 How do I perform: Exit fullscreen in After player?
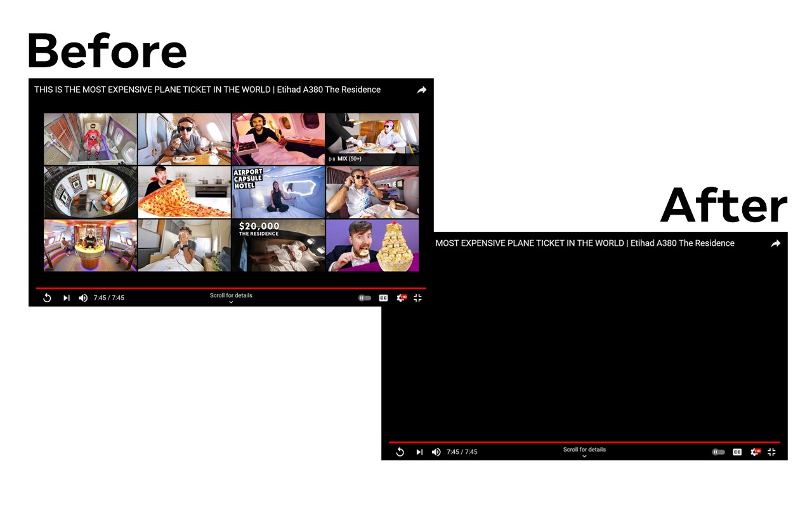pyautogui.click(x=771, y=452)
